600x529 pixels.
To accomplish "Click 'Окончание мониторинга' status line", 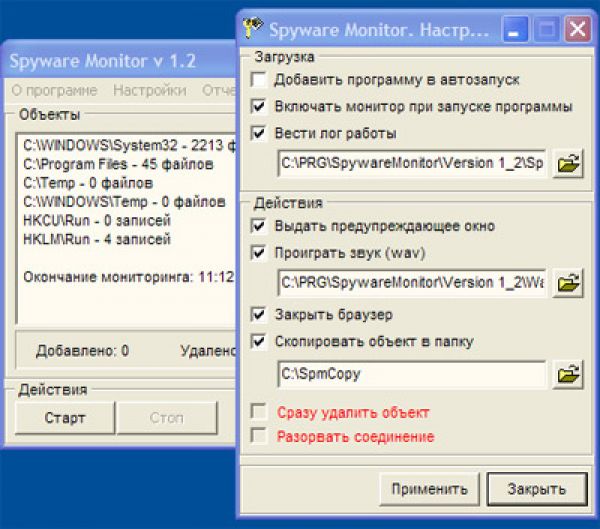I will coord(129,277).
